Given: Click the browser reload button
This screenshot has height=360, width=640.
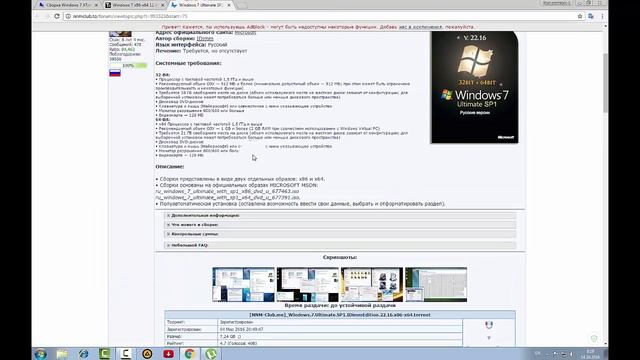Looking at the screenshot, I should 57,16.
